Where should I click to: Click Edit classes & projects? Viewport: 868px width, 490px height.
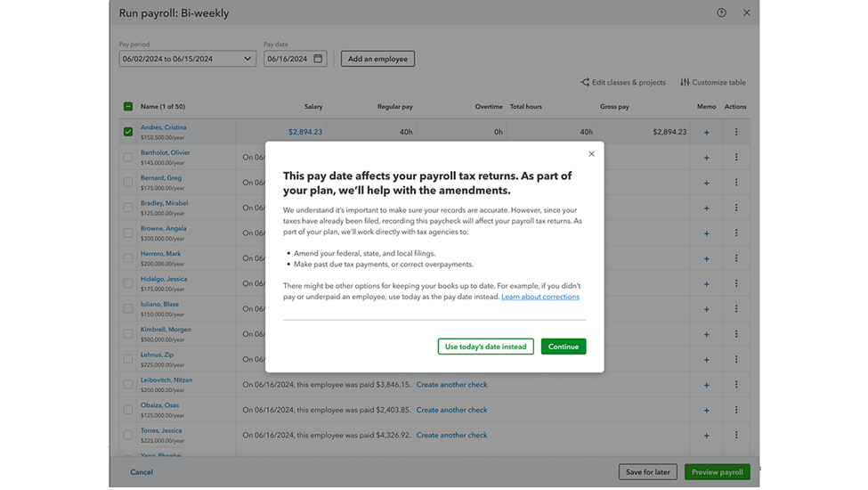623,83
